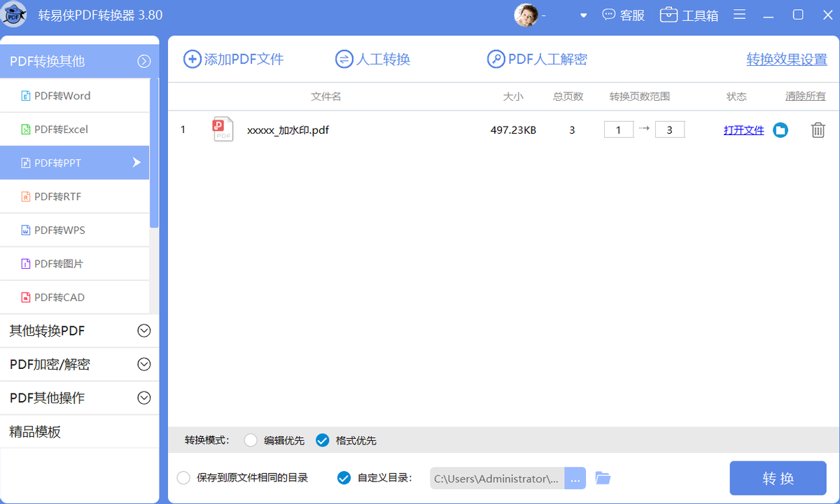Click the 总页数 column header
Screen dimensions: 840x504
(x=568, y=97)
